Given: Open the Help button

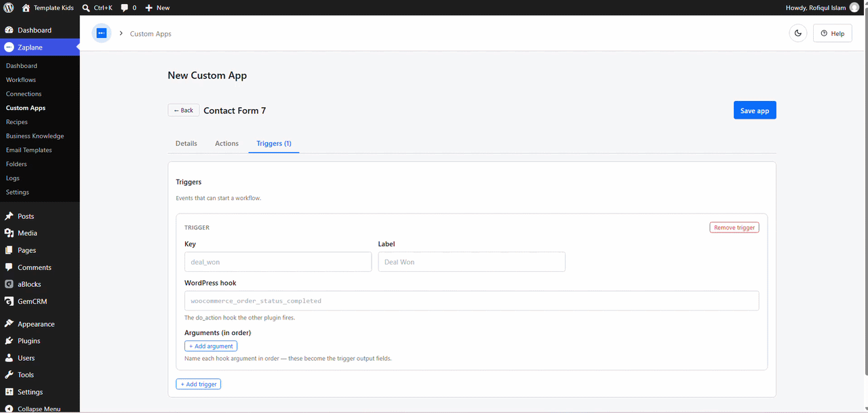Looking at the screenshot, I should click(x=832, y=33).
